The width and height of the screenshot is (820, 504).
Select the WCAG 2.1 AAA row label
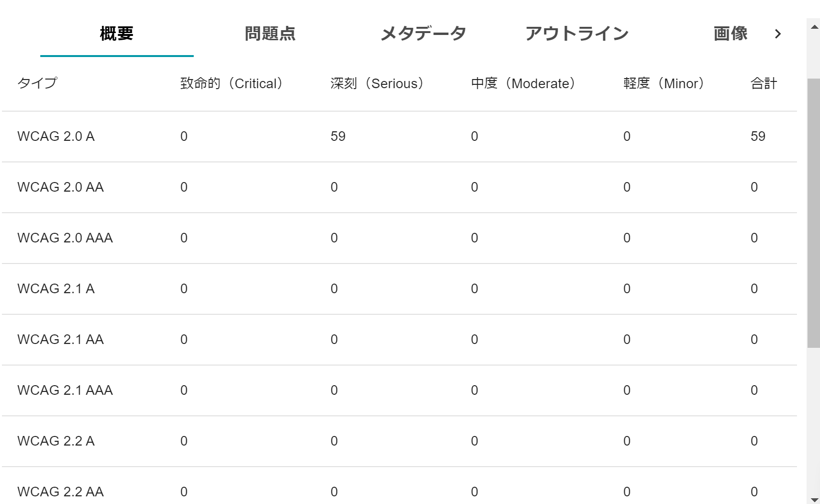click(x=65, y=390)
